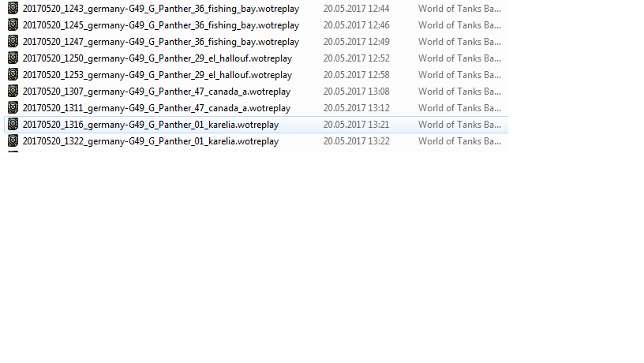This screenshot has height=363, width=644.
Task: Click the icon of the 20170520_1253 el_hallouf replay
Action: point(13,75)
